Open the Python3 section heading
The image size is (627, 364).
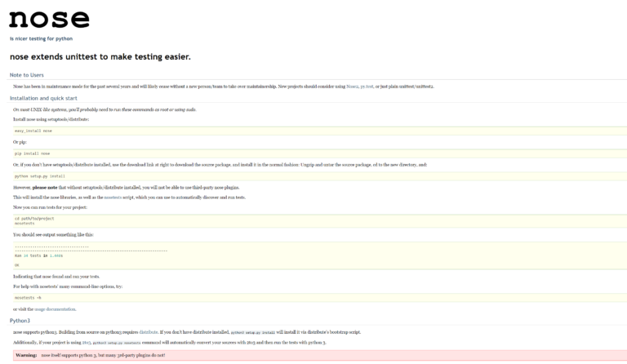(x=20, y=321)
